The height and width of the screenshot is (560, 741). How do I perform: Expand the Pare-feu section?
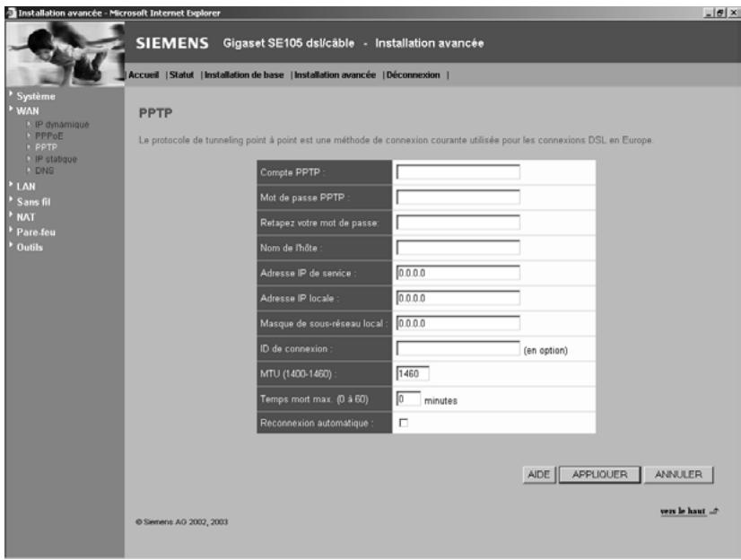tap(36, 232)
